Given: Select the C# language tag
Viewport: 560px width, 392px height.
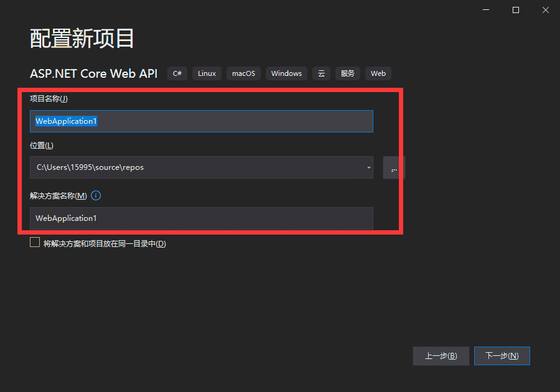Looking at the screenshot, I should click(177, 73).
